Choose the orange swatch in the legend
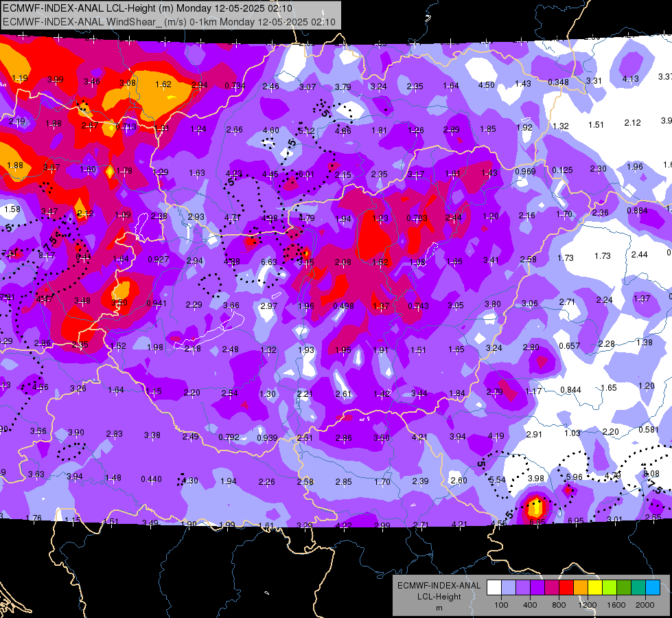Image resolution: width=672 pixels, height=618 pixels. click(x=580, y=588)
